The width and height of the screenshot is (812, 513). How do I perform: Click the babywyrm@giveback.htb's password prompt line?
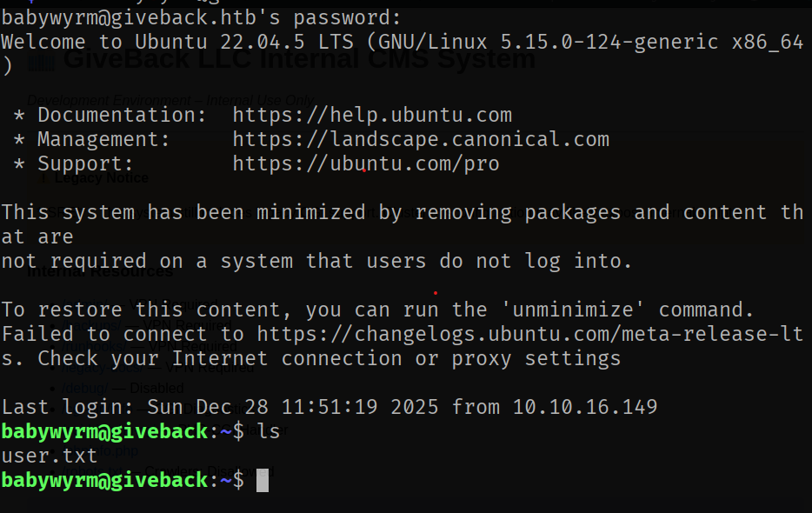(x=202, y=17)
